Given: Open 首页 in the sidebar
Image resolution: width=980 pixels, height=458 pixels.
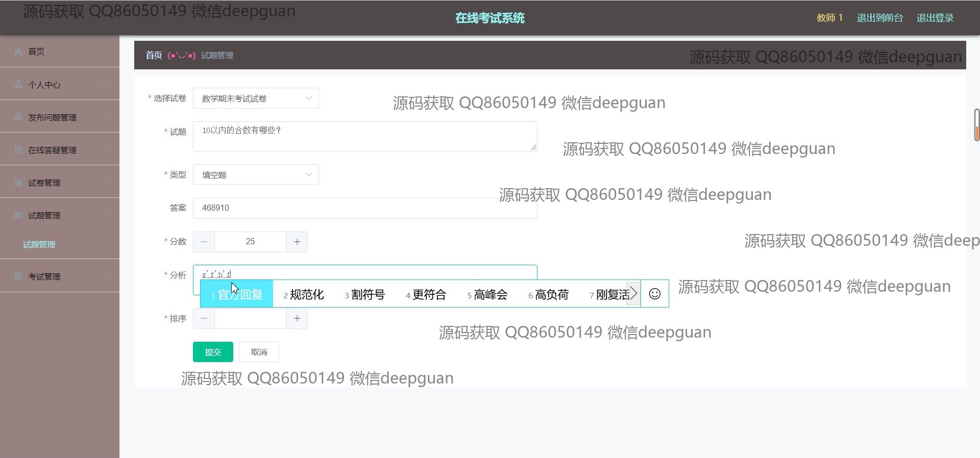Looking at the screenshot, I should [60, 52].
